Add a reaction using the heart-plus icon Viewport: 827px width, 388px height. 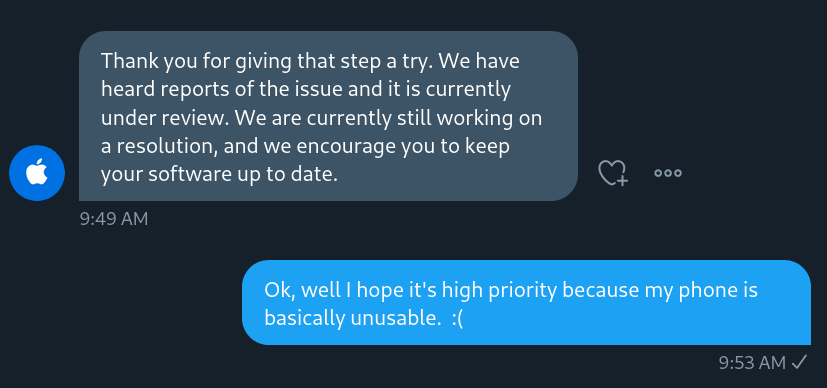coord(613,173)
